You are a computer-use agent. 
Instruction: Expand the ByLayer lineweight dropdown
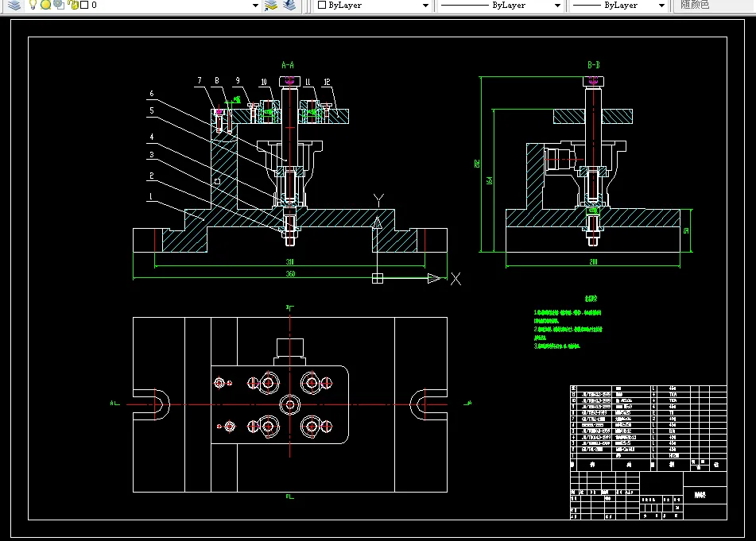click(661, 6)
